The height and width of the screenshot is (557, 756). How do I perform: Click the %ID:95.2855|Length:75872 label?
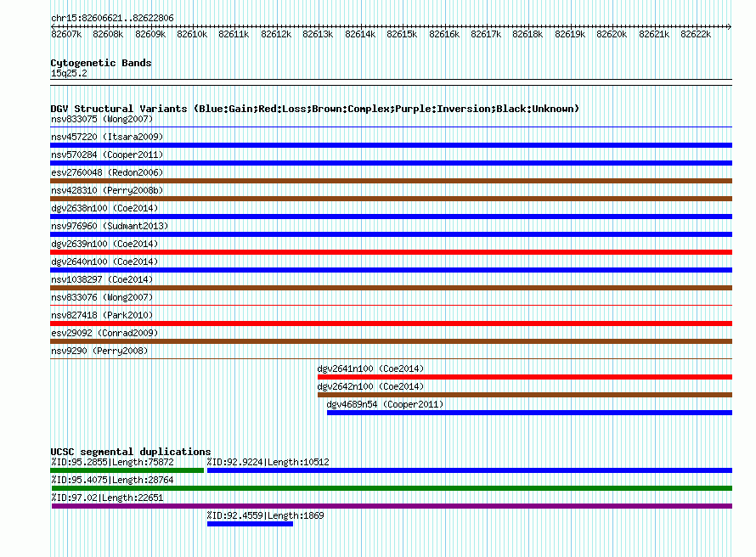tap(112, 462)
